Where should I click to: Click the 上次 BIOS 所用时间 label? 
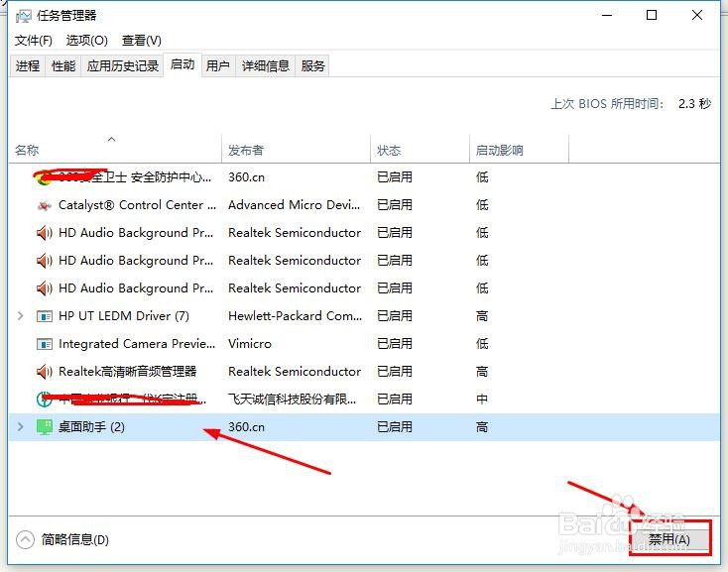[x=607, y=103]
